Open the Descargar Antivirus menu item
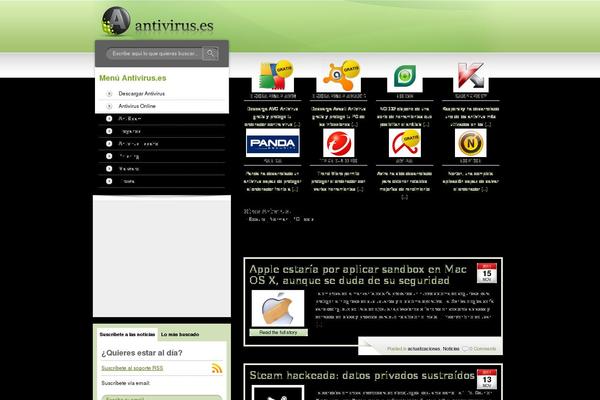Viewport: 600px width, 400px height. [141, 94]
